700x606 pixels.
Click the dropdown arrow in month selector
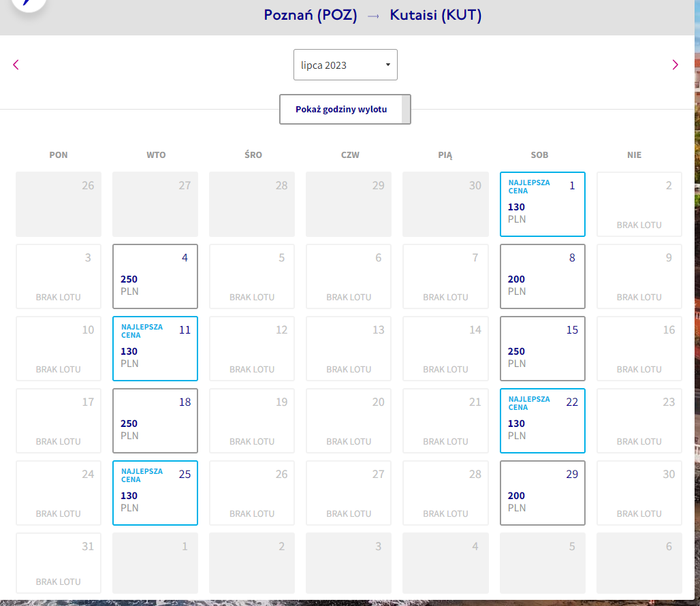pyautogui.click(x=388, y=65)
